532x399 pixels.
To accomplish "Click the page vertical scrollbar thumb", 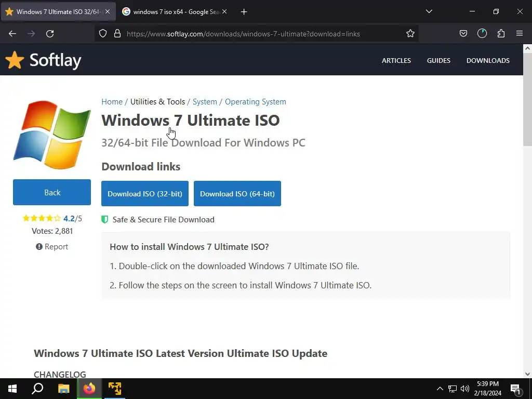I will pos(527,100).
